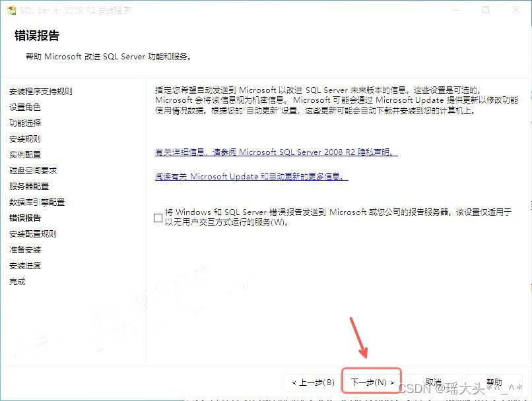The image size is (532, 401).
Task: Click the SQL Server setup title bar icon
Action: click(x=11, y=11)
